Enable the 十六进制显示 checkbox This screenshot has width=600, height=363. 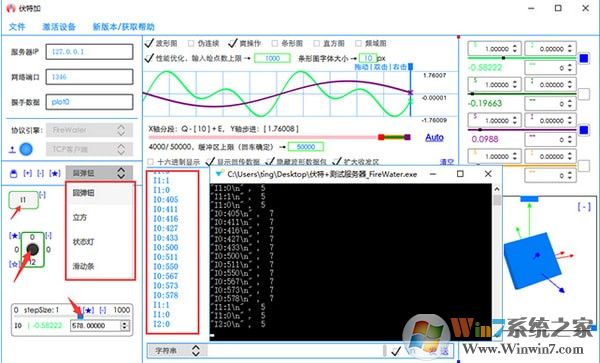pyautogui.click(x=151, y=162)
